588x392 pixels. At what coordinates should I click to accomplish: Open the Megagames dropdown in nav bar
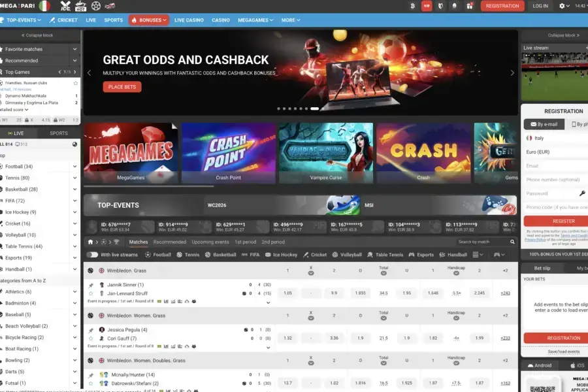[255, 20]
